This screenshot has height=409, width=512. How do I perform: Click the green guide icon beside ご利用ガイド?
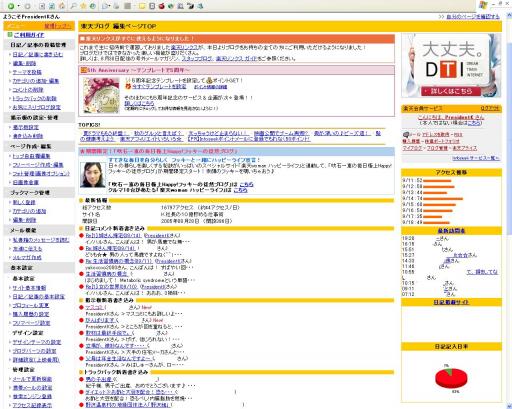[x=10, y=35]
